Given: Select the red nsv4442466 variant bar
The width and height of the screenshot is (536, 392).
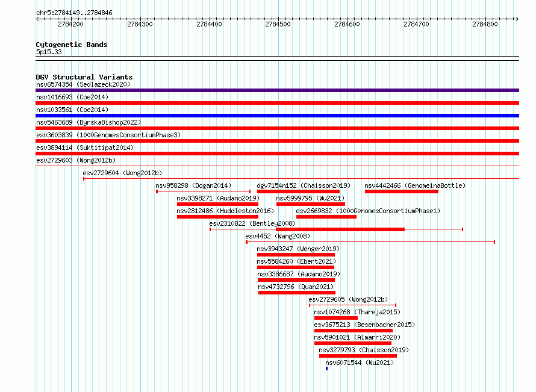Looking at the screenshot, I should tap(402, 191).
